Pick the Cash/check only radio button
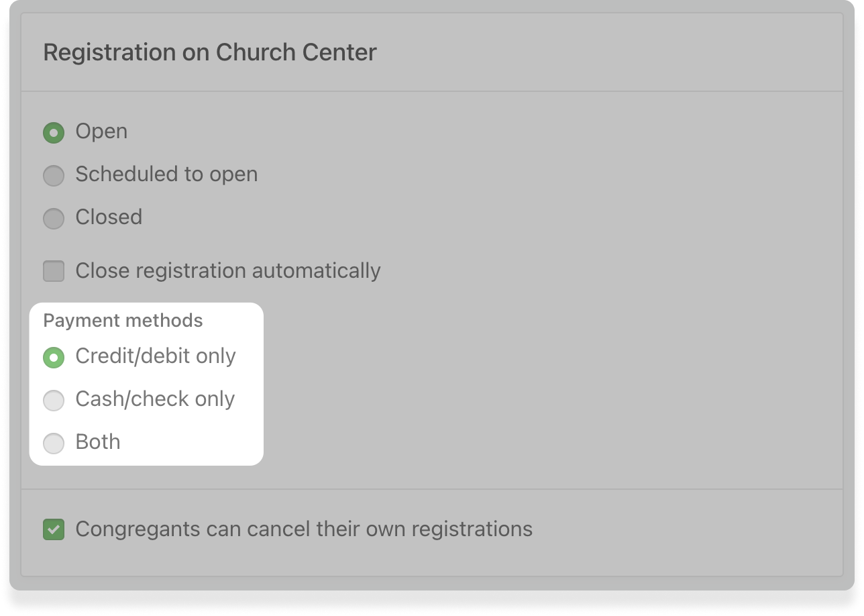864x616 pixels. (54, 401)
